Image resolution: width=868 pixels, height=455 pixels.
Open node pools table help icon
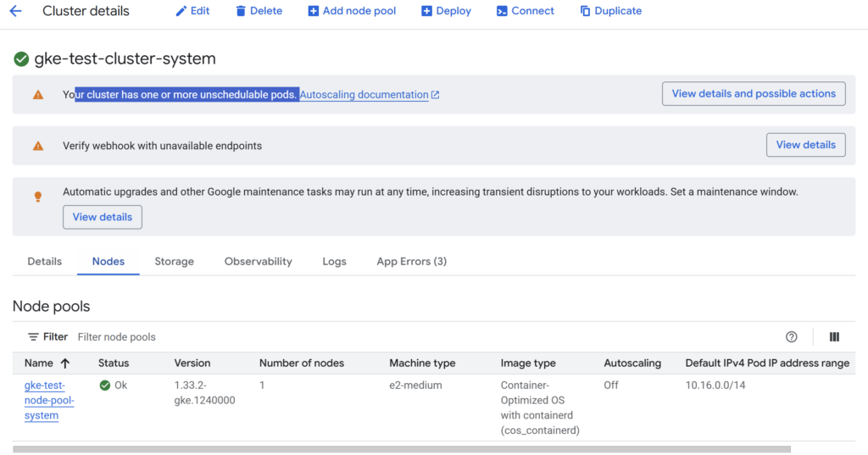(x=792, y=336)
